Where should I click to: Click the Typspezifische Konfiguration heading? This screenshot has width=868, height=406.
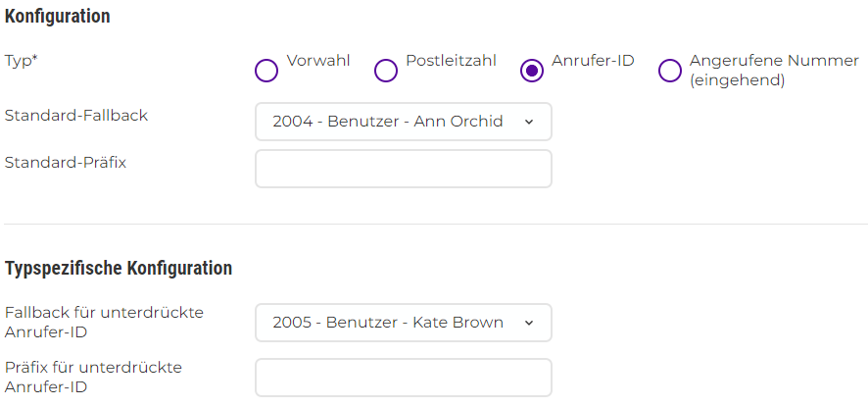(x=119, y=268)
